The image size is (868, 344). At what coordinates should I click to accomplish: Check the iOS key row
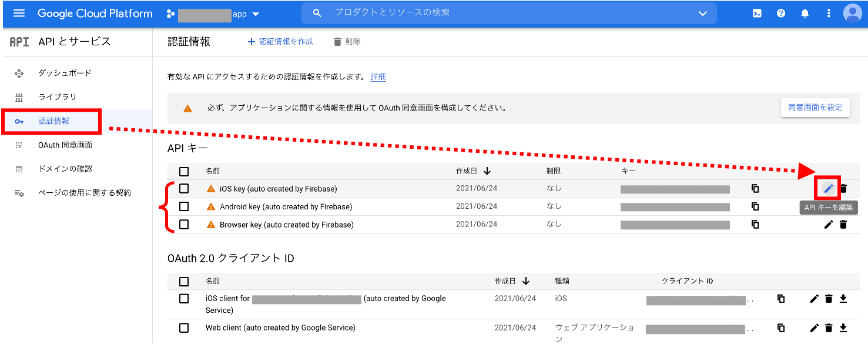click(184, 189)
